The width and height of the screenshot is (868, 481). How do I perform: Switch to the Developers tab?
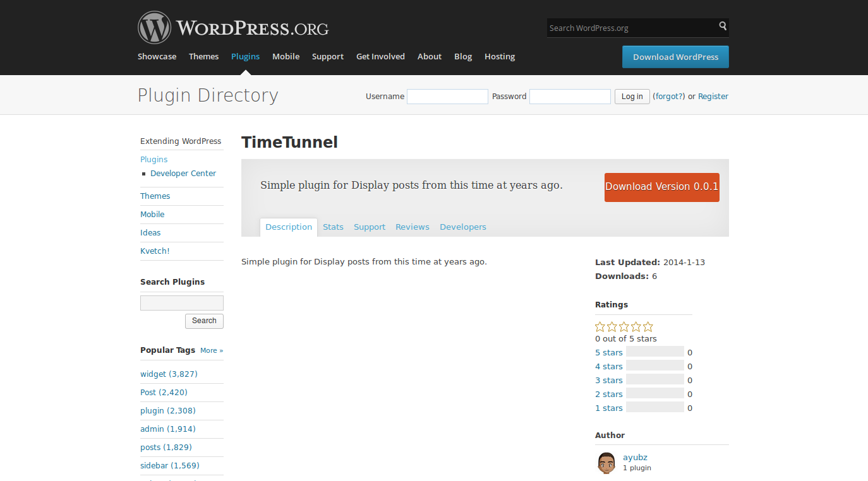[463, 227]
